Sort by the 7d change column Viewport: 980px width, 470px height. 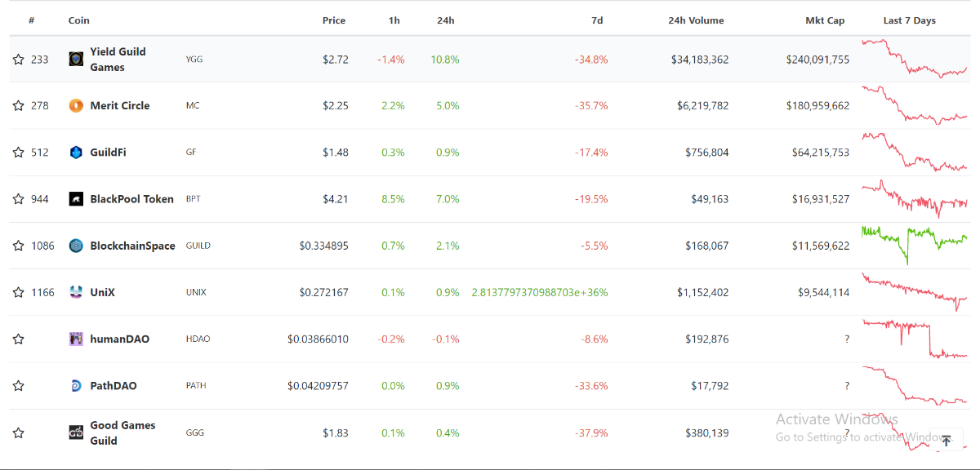click(x=597, y=20)
